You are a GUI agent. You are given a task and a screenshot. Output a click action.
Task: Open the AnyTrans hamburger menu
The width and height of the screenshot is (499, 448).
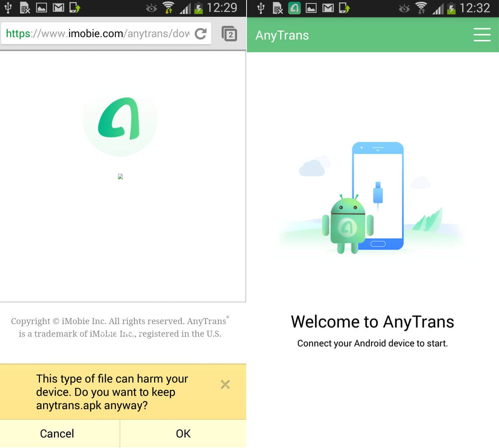coord(482,35)
